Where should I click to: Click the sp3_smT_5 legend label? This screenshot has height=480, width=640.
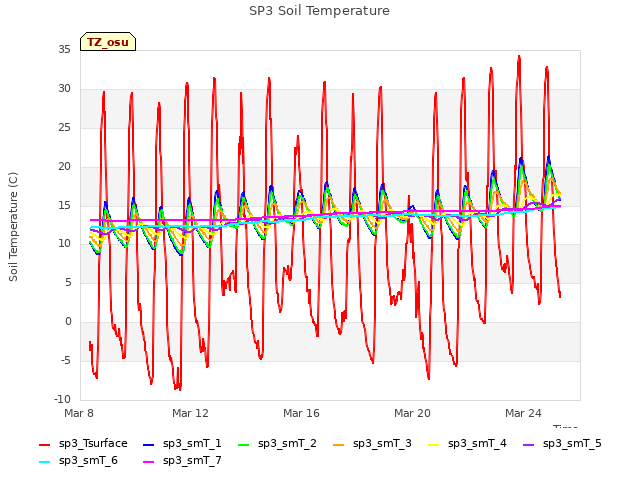point(572,443)
